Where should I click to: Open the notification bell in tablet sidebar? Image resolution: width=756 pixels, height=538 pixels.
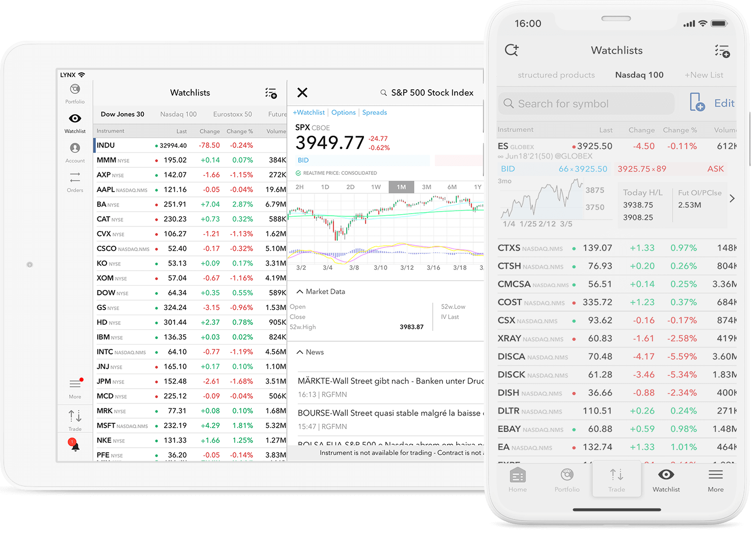click(75, 445)
